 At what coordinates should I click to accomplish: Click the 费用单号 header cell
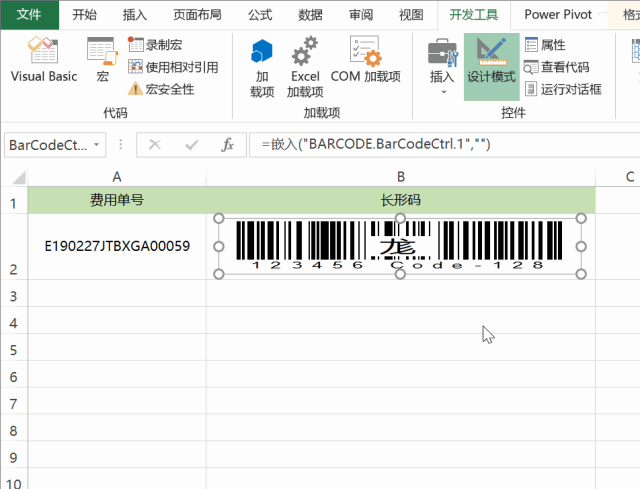click(117, 200)
